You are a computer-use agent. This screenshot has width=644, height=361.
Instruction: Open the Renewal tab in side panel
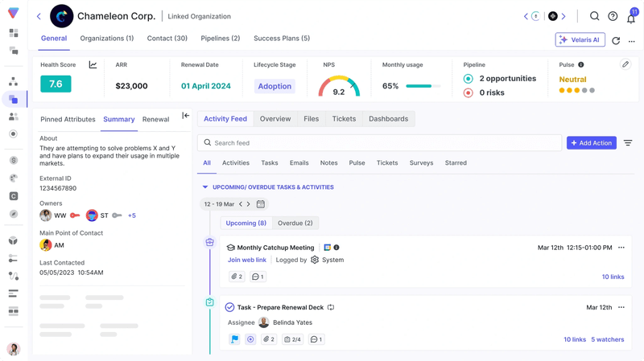coord(155,119)
